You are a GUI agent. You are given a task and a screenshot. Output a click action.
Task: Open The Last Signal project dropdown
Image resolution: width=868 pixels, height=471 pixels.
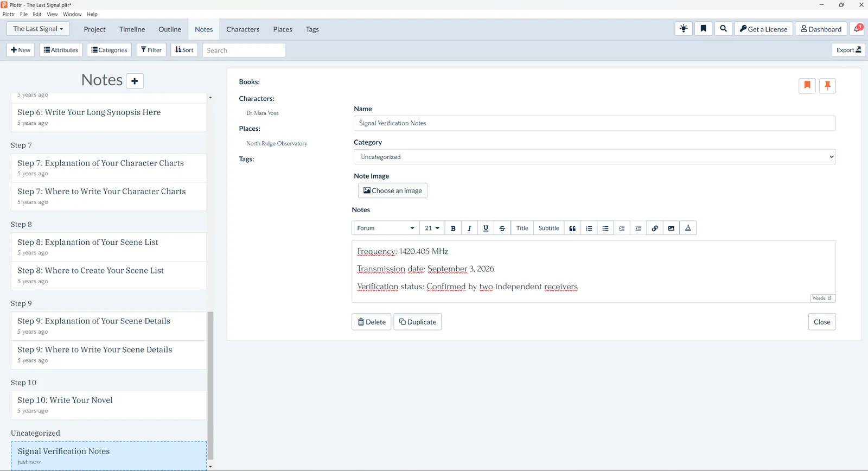point(38,29)
